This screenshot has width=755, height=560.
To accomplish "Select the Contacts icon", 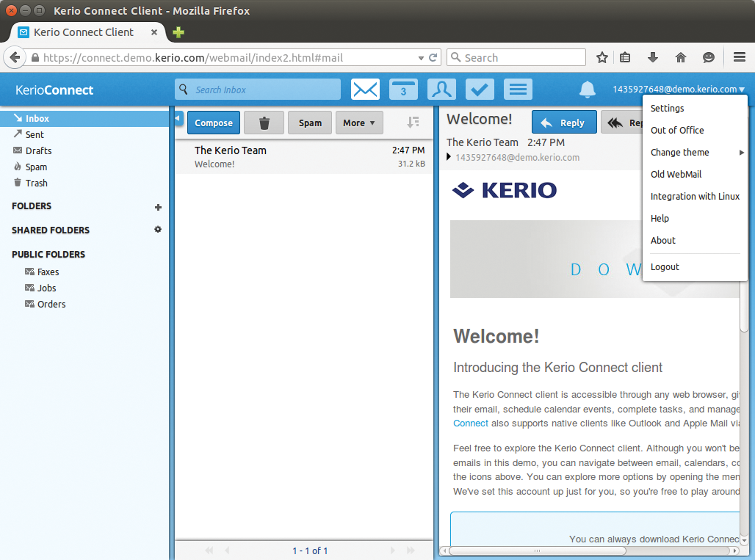I will coord(441,89).
